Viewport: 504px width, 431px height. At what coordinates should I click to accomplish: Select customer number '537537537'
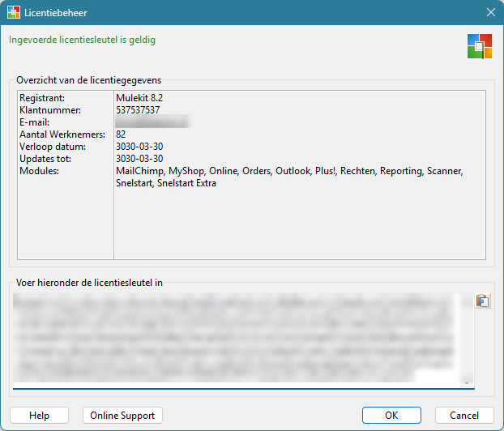(x=138, y=110)
